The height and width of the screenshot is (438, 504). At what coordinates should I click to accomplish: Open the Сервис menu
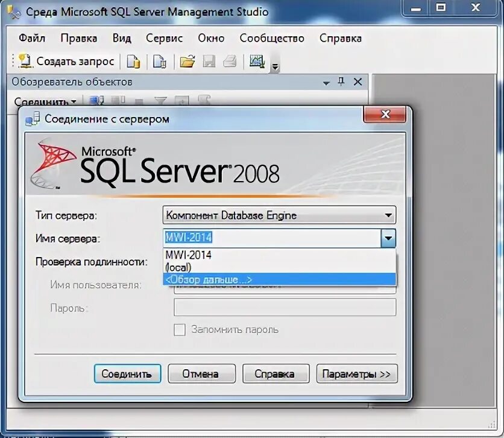click(x=164, y=38)
